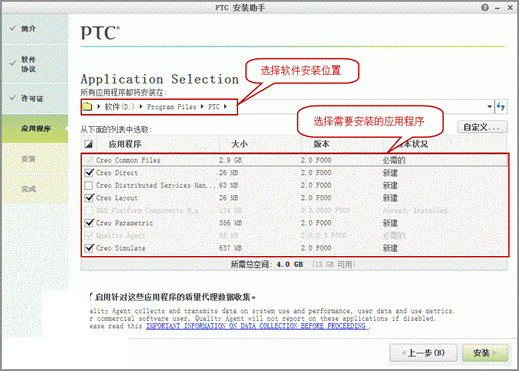Check Creo Distributed Services Manager checkbox
The width and height of the screenshot is (519, 371).
pos(89,185)
